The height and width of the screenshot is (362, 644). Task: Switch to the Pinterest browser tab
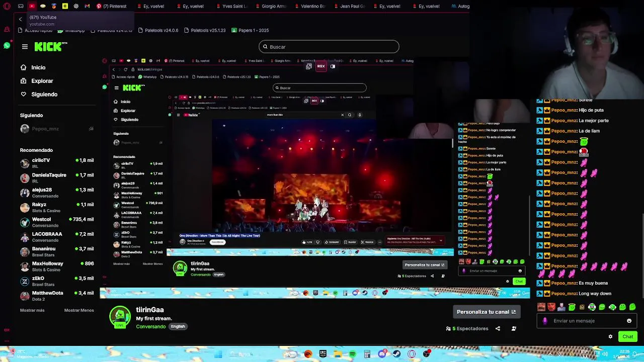(111, 6)
